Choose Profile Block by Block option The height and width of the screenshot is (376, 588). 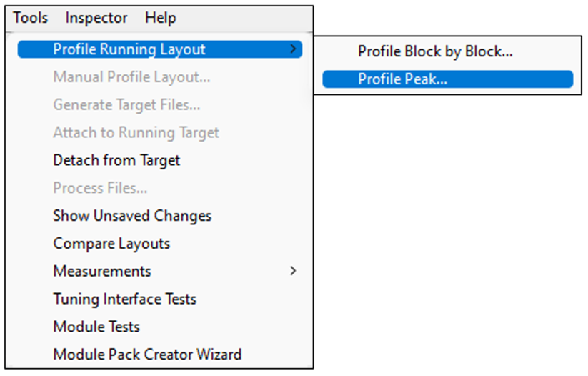click(x=435, y=51)
